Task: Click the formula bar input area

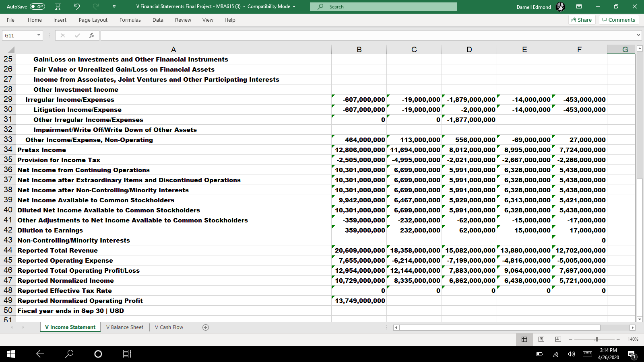Action: [367, 35]
